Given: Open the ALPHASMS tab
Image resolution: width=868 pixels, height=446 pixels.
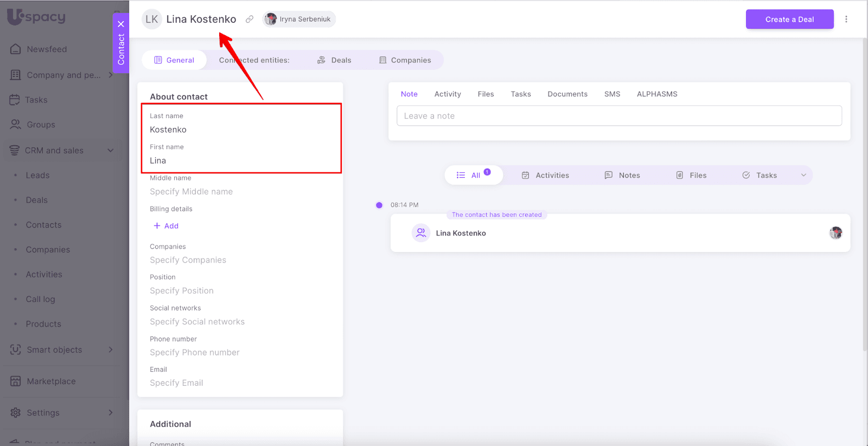Looking at the screenshot, I should coord(656,94).
